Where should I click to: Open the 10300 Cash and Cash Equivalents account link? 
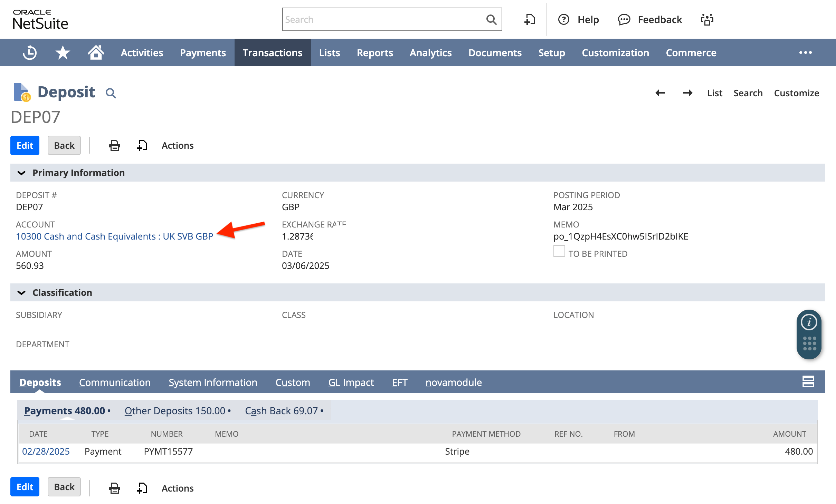[x=114, y=236]
